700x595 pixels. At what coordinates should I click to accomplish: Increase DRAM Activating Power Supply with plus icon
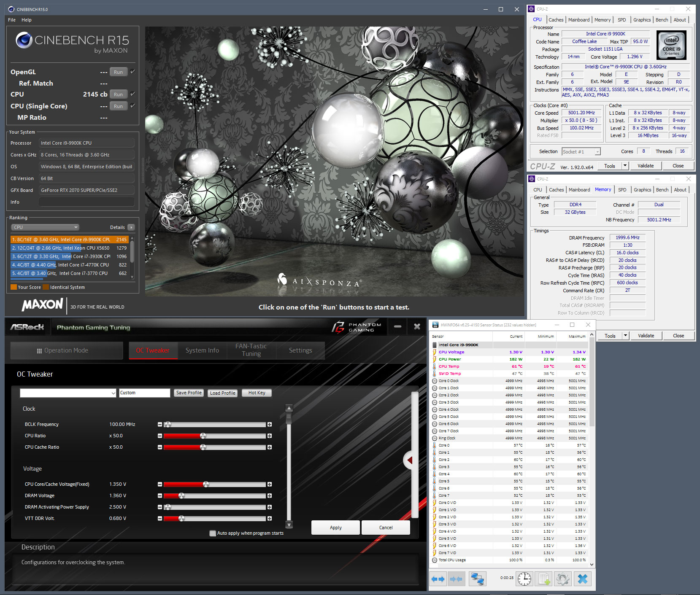[270, 507]
